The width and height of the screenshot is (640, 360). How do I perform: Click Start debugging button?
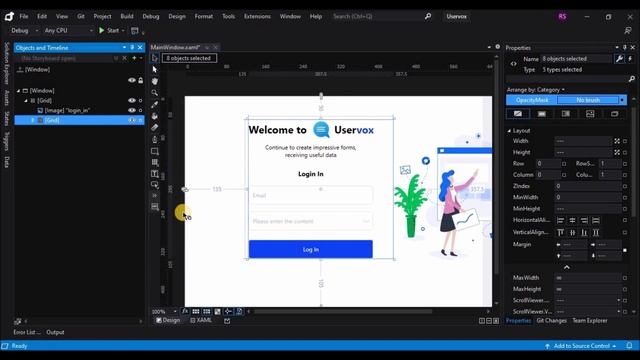pos(109,31)
